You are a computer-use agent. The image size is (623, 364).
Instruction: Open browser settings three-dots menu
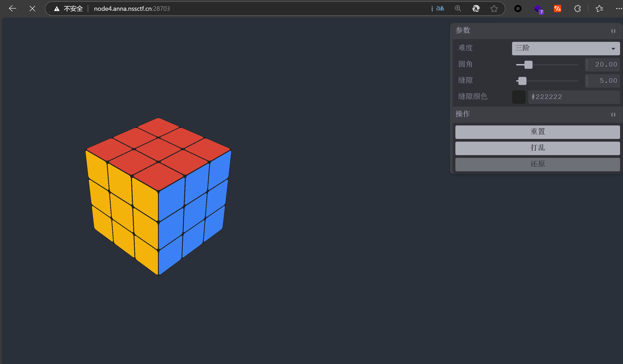point(619,9)
